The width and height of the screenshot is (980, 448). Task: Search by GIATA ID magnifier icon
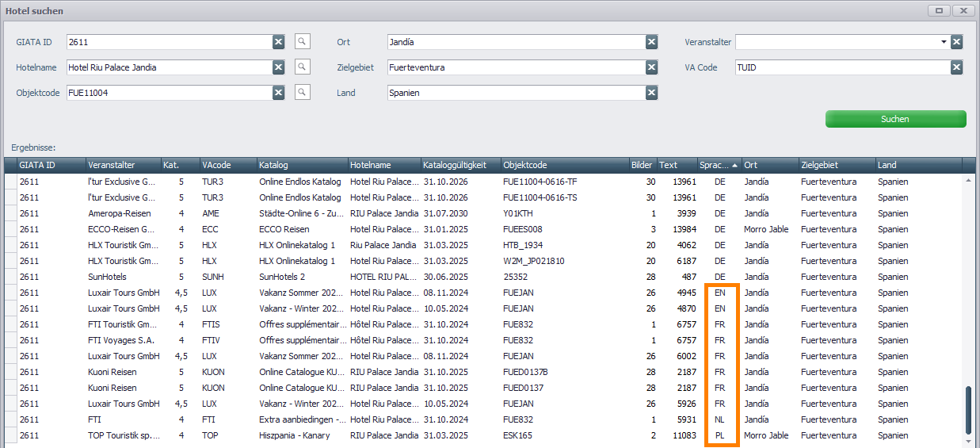[x=302, y=42]
